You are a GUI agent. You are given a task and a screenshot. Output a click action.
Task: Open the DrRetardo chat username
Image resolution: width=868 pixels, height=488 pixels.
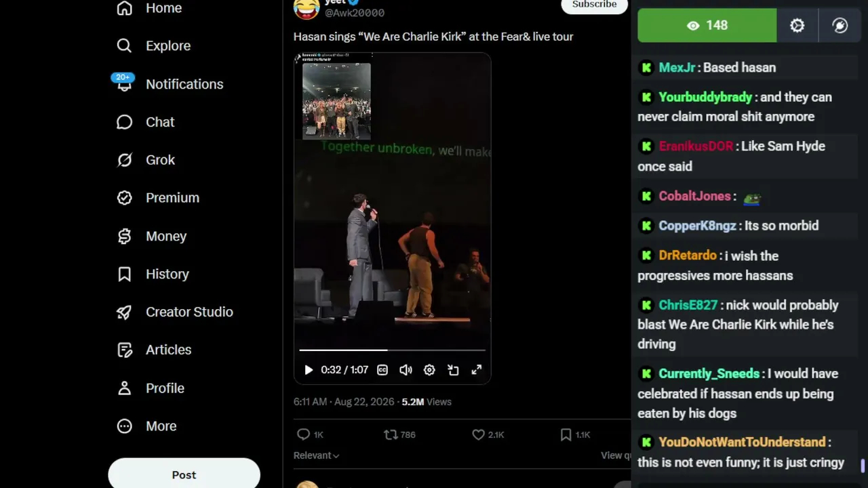688,256
